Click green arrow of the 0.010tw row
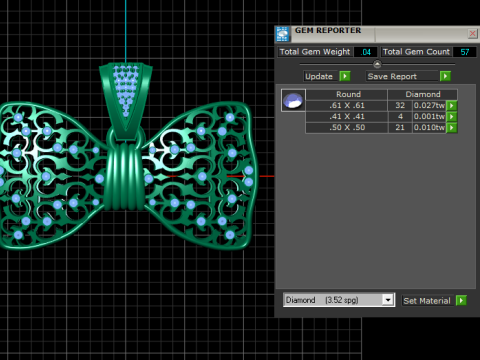The image size is (480, 360). [452, 128]
